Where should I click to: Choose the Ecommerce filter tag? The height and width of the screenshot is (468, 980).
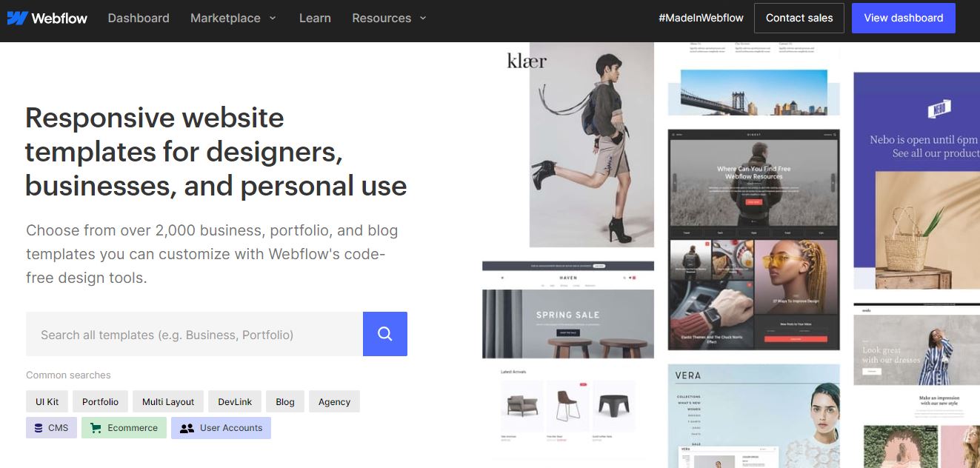[124, 428]
